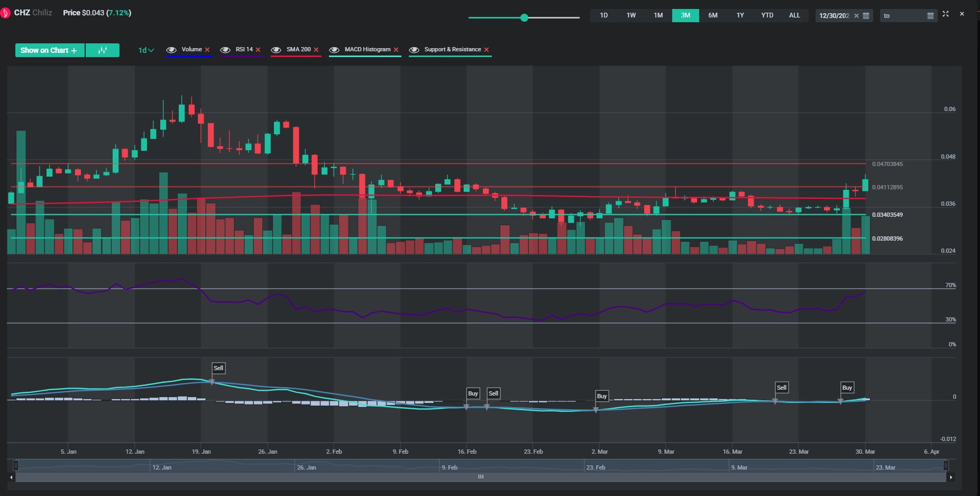Remove the RSI 14 indicator
Viewport: 980px width, 496px height.
coord(258,50)
